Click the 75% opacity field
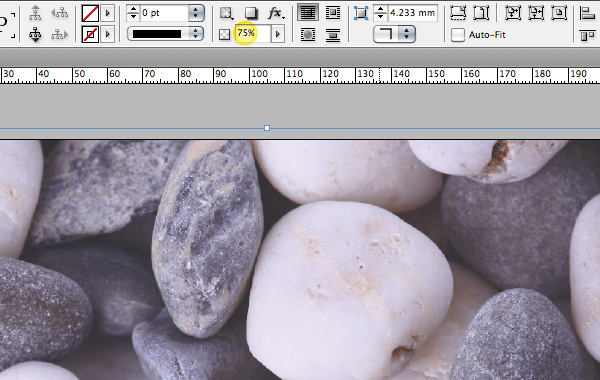Screen dimensions: 600x380 [x=253, y=33]
